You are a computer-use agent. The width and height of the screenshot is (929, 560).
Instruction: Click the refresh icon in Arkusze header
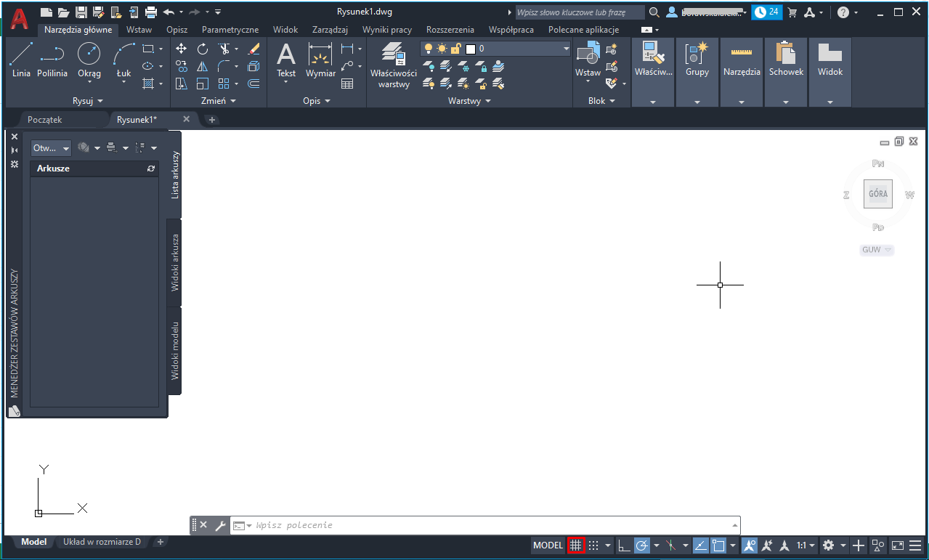[151, 169]
